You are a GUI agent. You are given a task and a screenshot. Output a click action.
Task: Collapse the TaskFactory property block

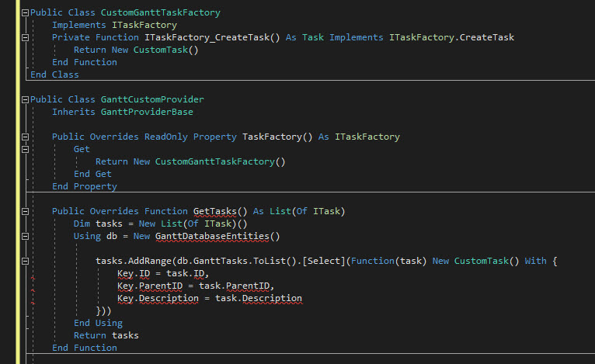[26, 137]
